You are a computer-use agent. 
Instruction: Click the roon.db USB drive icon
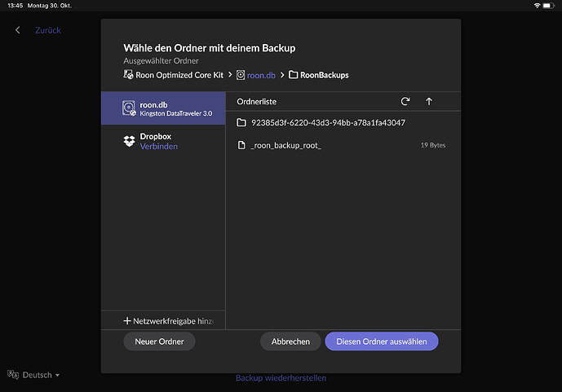coord(129,108)
